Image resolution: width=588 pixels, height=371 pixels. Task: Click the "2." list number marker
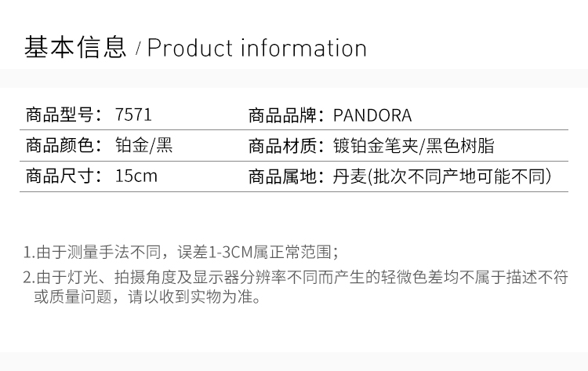tap(28, 277)
